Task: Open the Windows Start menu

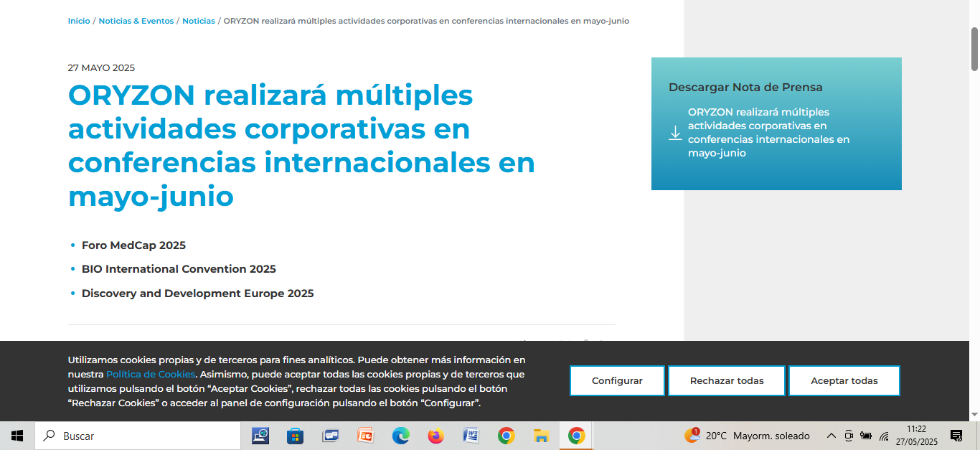Action: click(x=17, y=436)
